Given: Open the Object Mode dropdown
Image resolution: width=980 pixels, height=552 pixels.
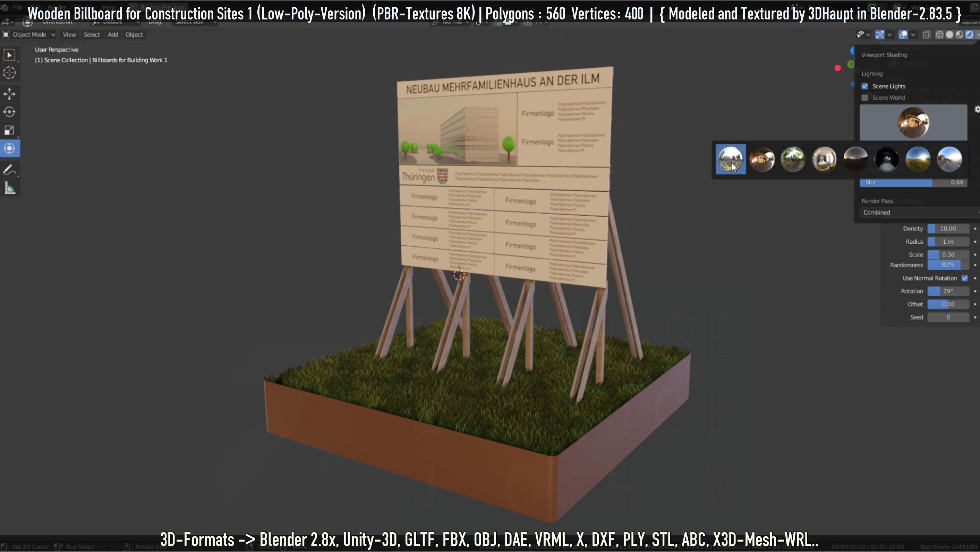Looking at the screenshot, I should 29,35.
